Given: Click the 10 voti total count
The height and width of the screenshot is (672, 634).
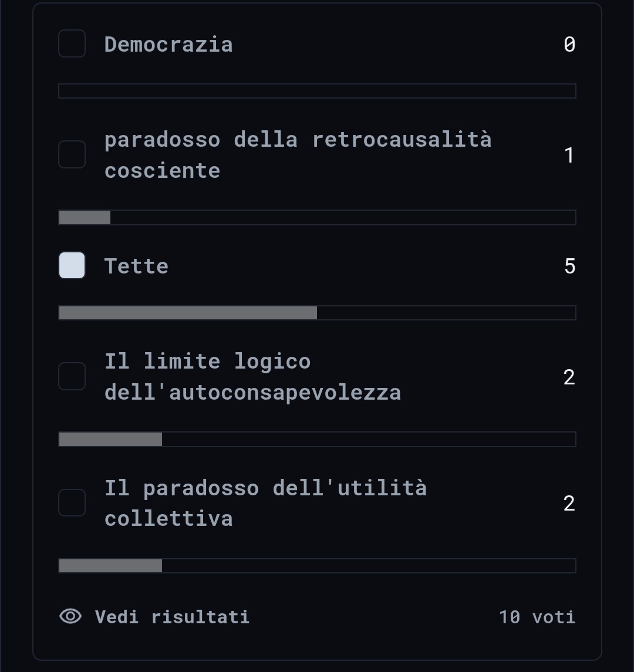Looking at the screenshot, I should (x=537, y=617).
